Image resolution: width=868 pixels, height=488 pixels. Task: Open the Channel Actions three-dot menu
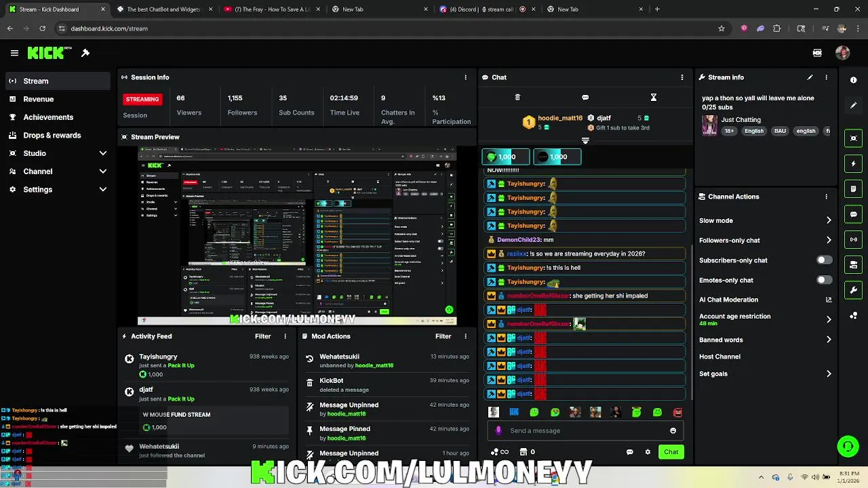coord(826,197)
